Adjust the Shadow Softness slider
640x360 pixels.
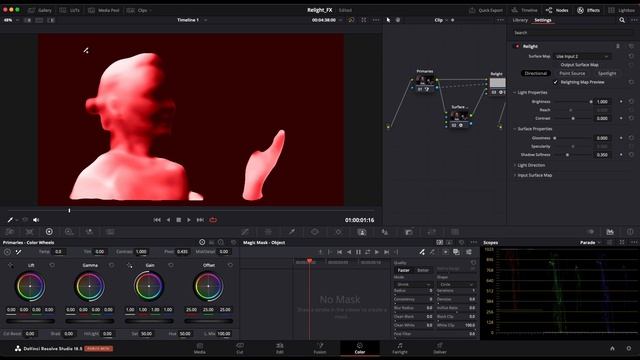[x=573, y=155]
